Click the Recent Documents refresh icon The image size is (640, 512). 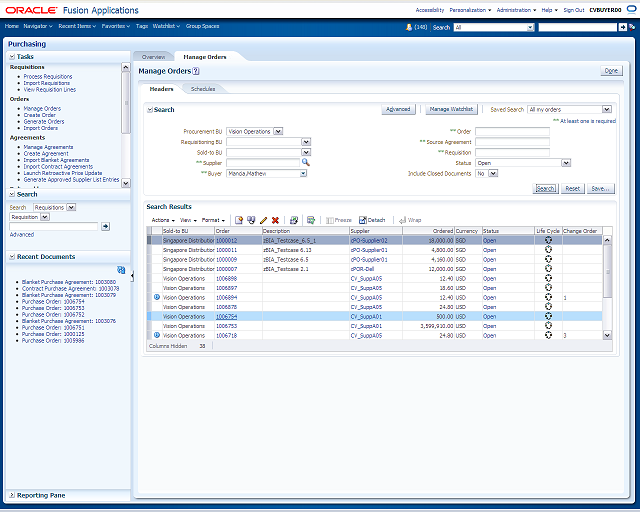coord(121,270)
